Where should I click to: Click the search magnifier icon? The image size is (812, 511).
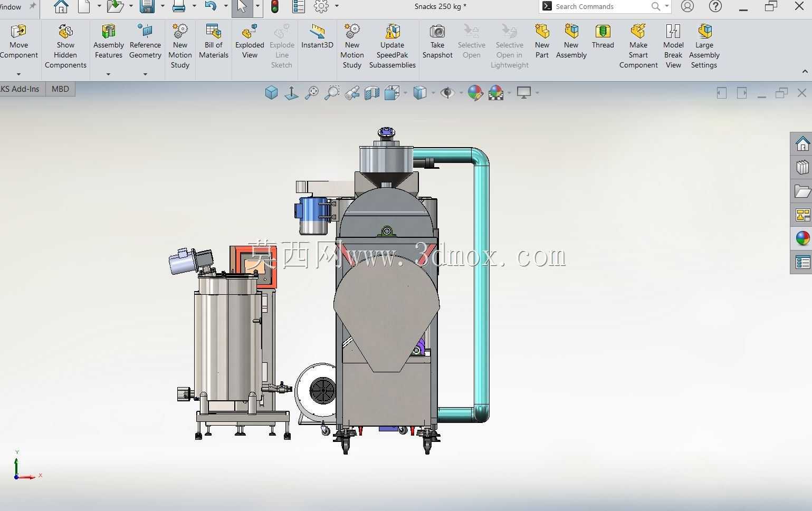coord(656,6)
